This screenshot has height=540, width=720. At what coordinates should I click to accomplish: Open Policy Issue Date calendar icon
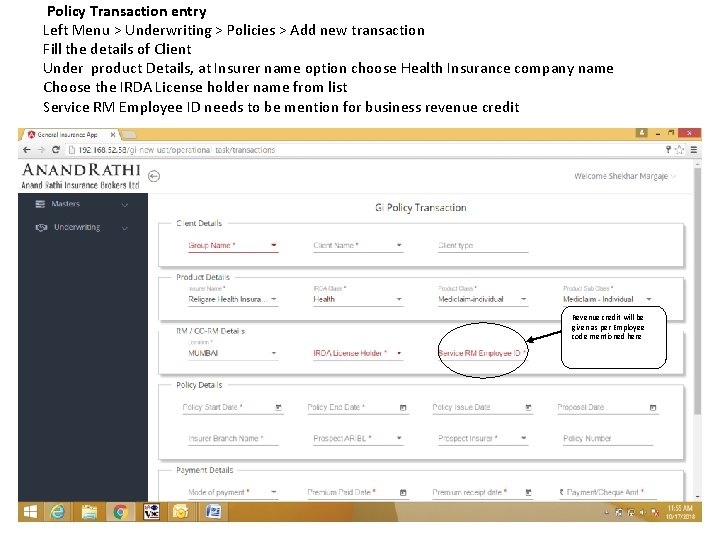528,407
